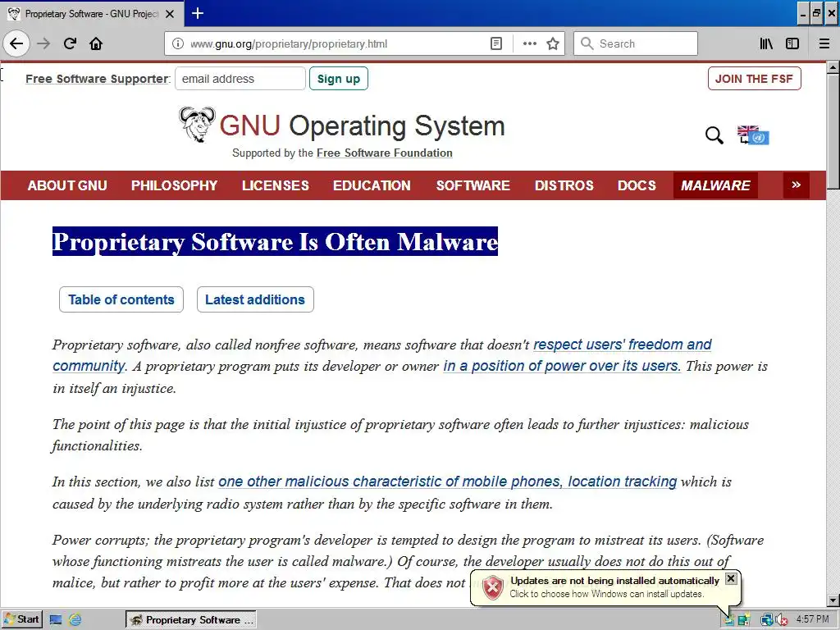Open the MALWARE menu item
Viewport: 840px width, 630px height.
coord(715,185)
